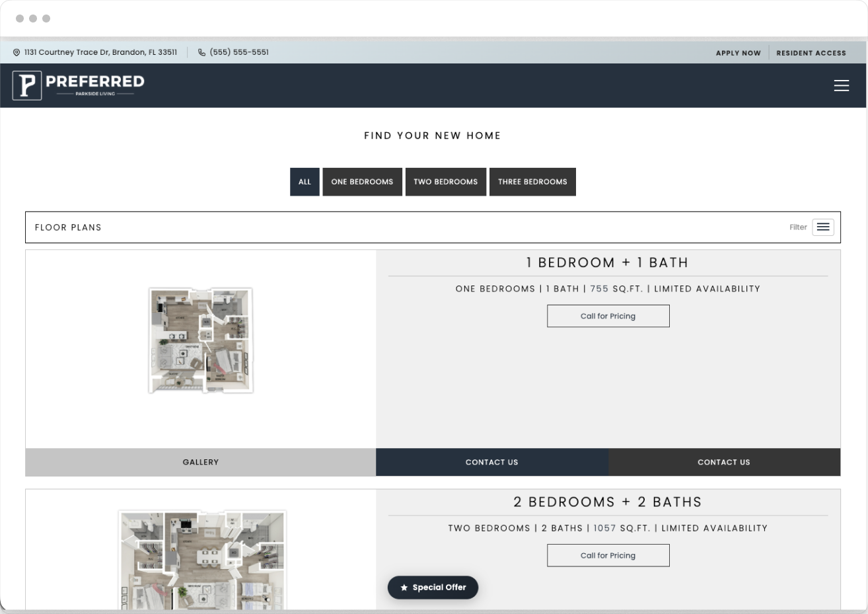The image size is (868, 614).
Task: Click the dark blue CONTACT US button
Action: click(492, 462)
